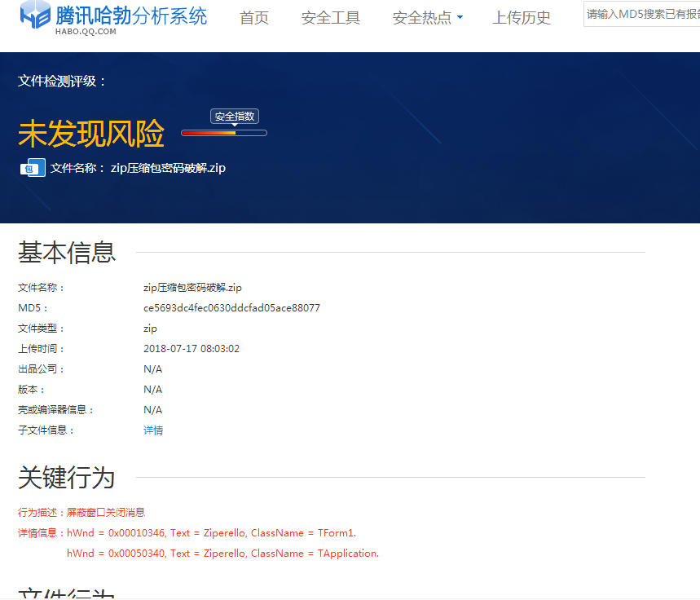This screenshot has height=600, width=700.
Task: Focus the MD5 search input field
Action: point(642,15)
